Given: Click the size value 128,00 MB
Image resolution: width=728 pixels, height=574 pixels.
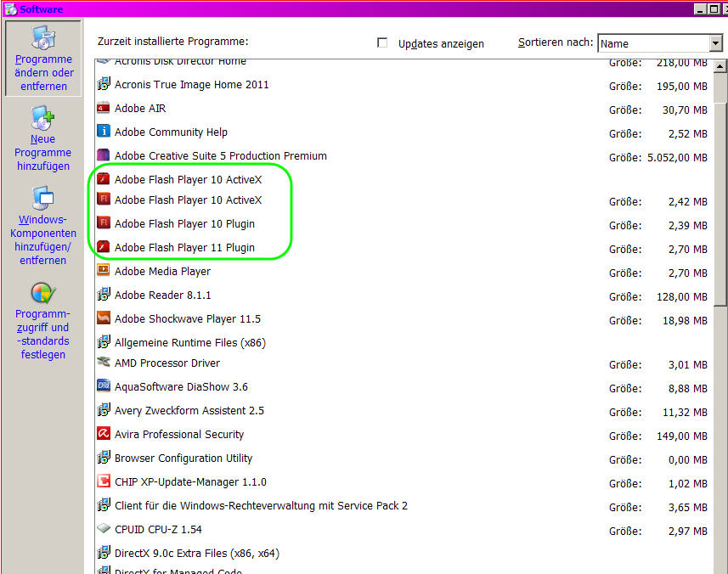Looking at the screenshot, I should (681, 297).
